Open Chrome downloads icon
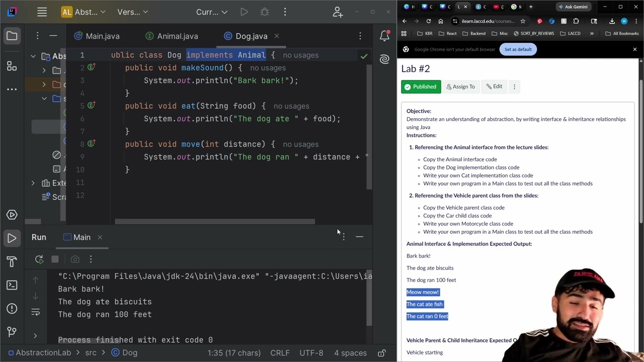The width and height of the screenshot is (644, 362). 612,21
